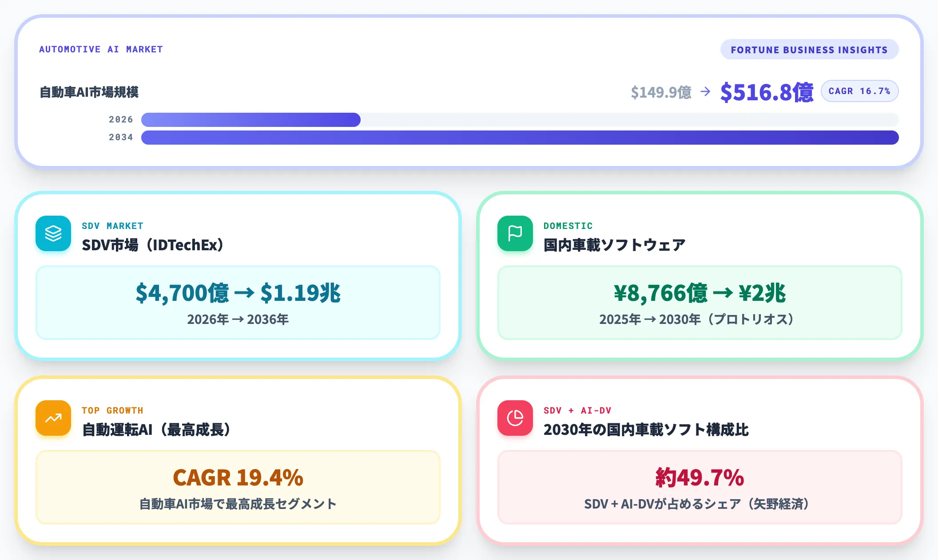Click the green Domestic flag icon
The image size is (938, 560).
coord(515,233)
